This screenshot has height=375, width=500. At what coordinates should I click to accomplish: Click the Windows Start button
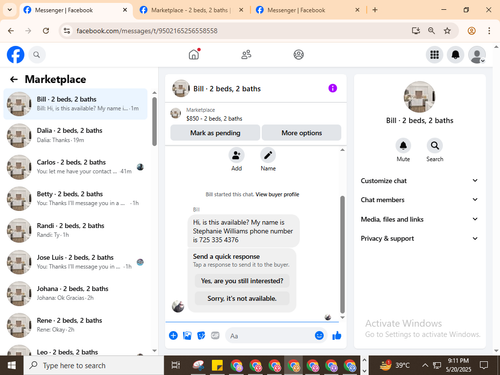point(12,365)
